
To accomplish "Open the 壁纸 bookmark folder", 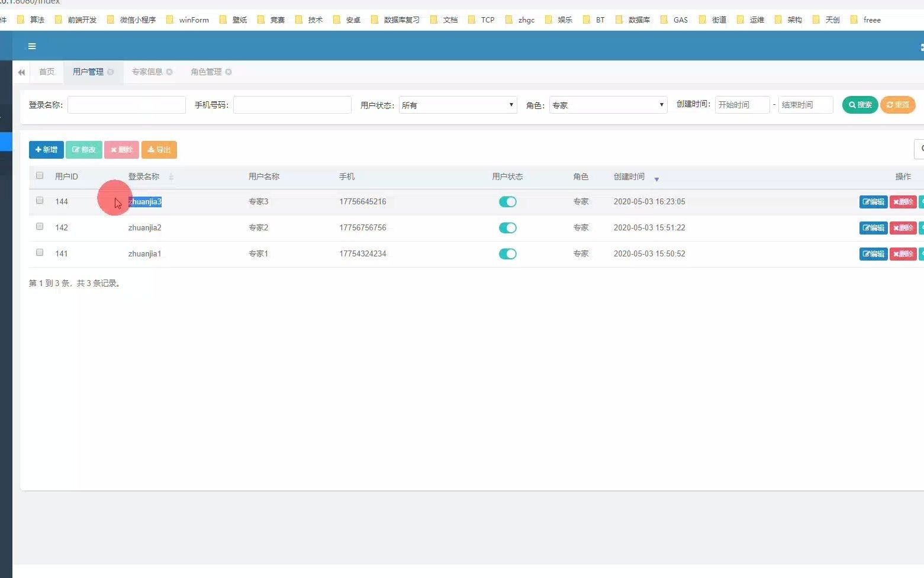I will [x=233, y=20].
